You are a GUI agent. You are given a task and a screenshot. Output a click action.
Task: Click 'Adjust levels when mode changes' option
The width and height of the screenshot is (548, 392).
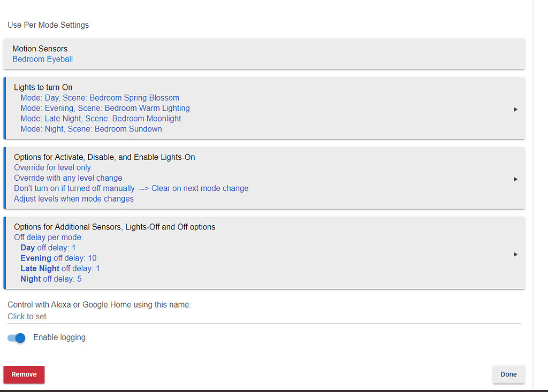(74, 199)
